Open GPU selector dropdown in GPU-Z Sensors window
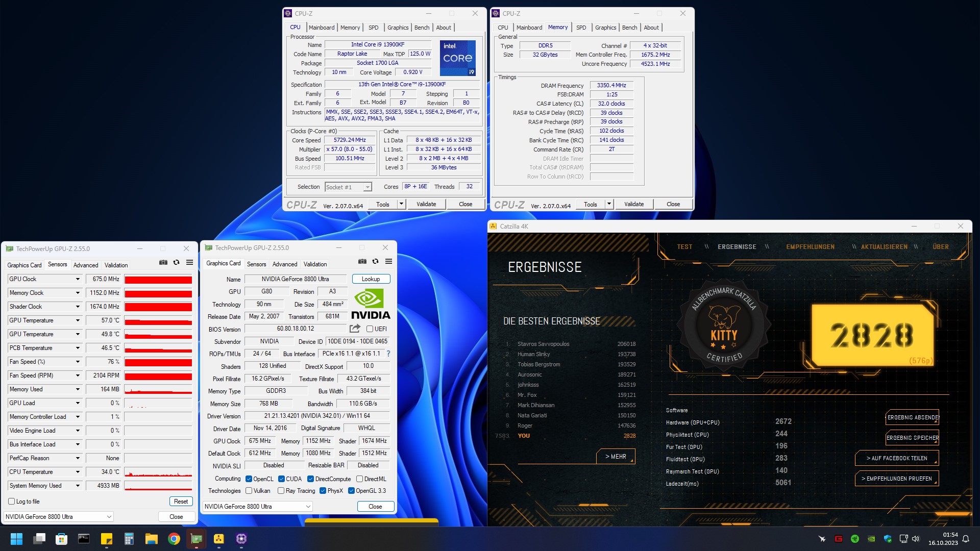 (x=59, y=517)
